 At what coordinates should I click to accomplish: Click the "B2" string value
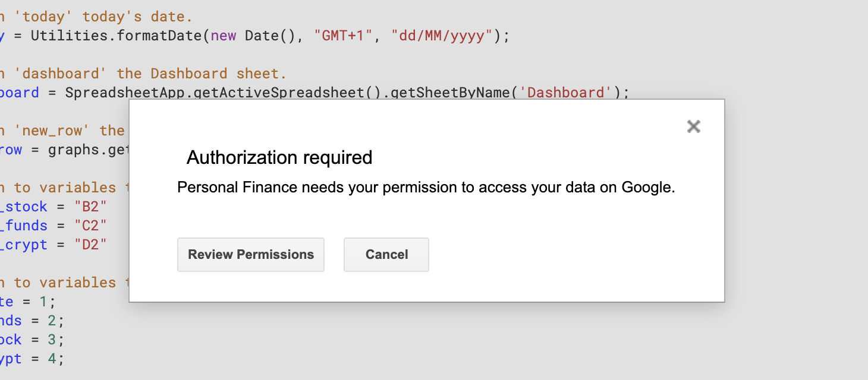pos(90,207)
